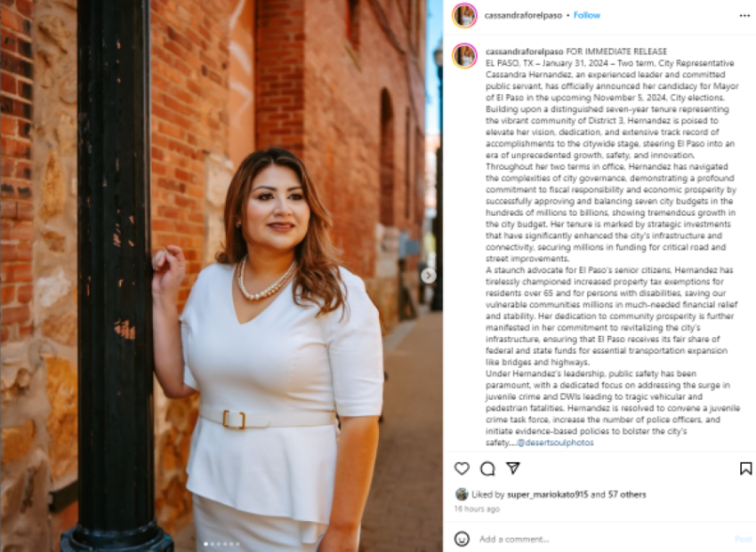
Task: Click the Post comment button
Action: (743, 539)
